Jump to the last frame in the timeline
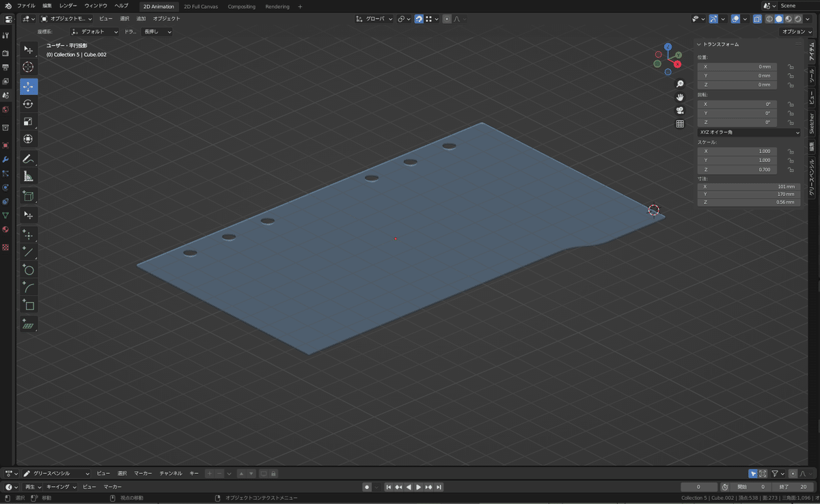Image resolution: width=820 pixels, height=504 pixels. click(438, 487)
